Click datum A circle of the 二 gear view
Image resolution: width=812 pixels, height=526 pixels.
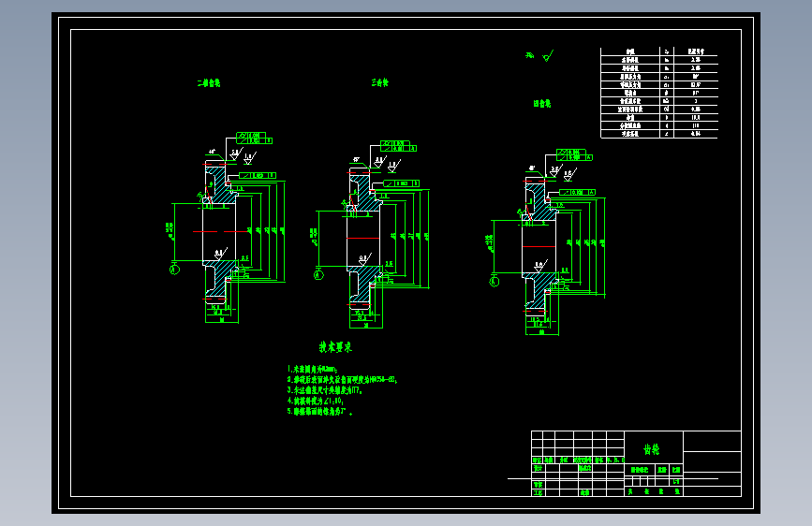click(174, 270)
